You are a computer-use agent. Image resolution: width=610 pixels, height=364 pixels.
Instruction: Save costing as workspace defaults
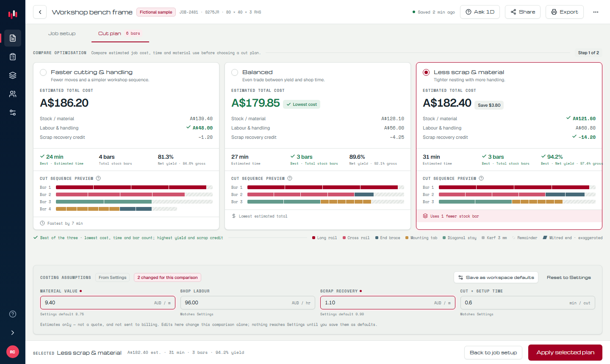click(496, 278)
